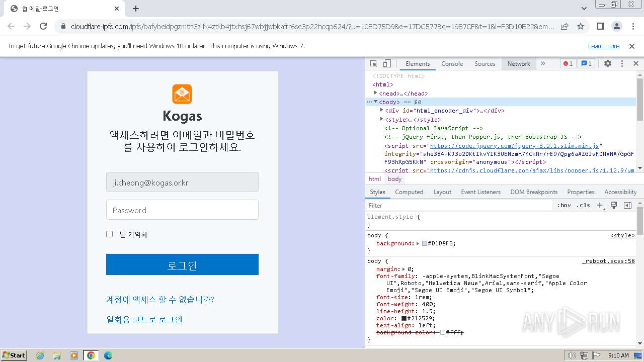The height and width of the screenshot is (362, 644).
Task: Open DevTools settings gear
Action: [608, 64]
